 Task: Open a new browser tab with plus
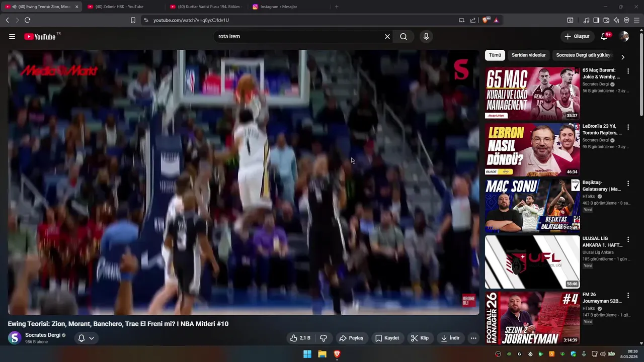click(x=337, y=7)
